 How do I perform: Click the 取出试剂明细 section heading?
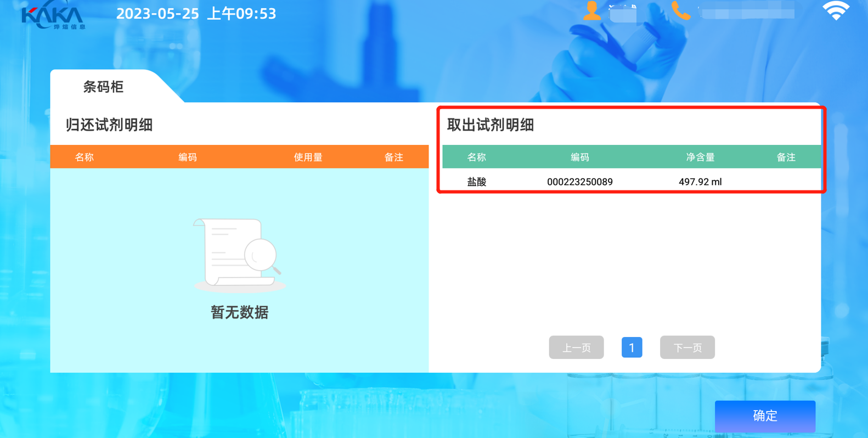click(x=491, y=125)
